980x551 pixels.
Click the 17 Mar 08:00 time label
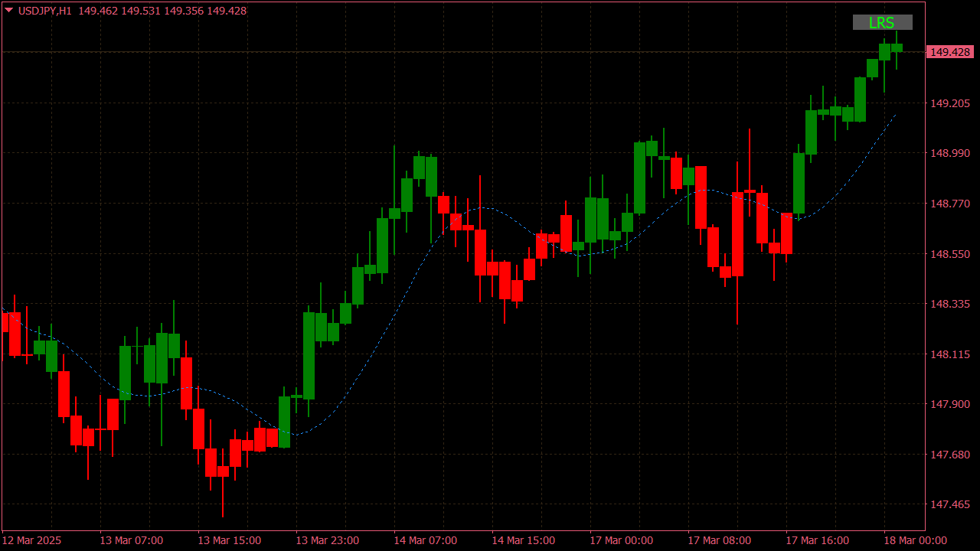719,540
